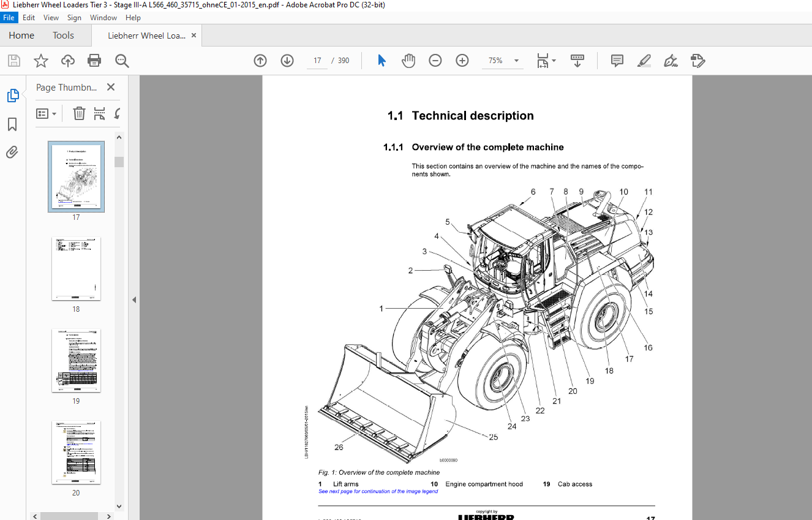Open thumbnail options dropdown menu
Viewport: 812px width, 520px height.
(x=46, y=113)
